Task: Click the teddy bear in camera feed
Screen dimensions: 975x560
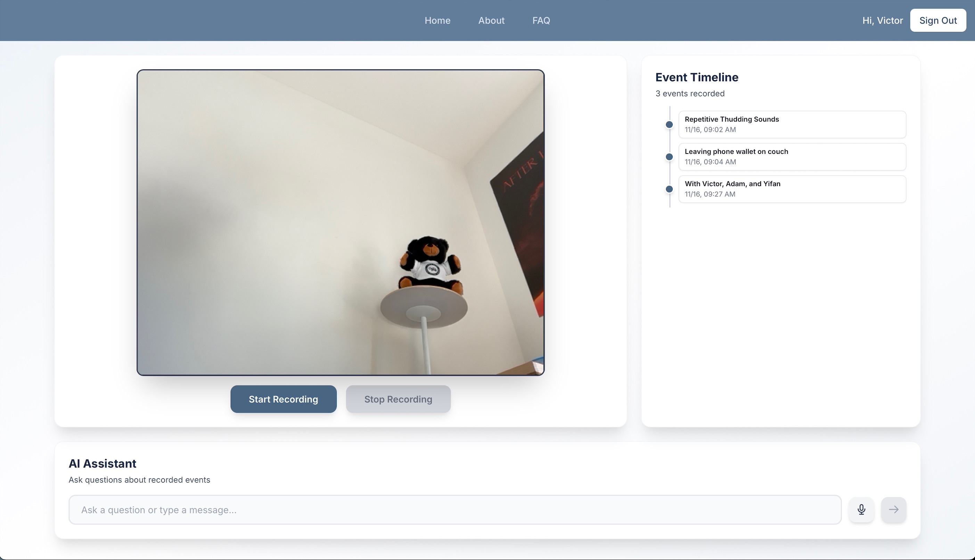Action: coord(431,263)
